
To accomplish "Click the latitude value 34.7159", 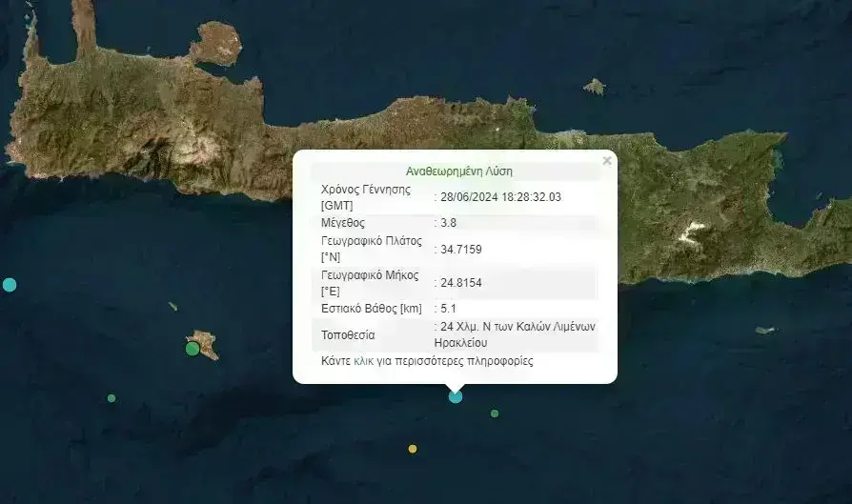I will [x=460, y=249].
